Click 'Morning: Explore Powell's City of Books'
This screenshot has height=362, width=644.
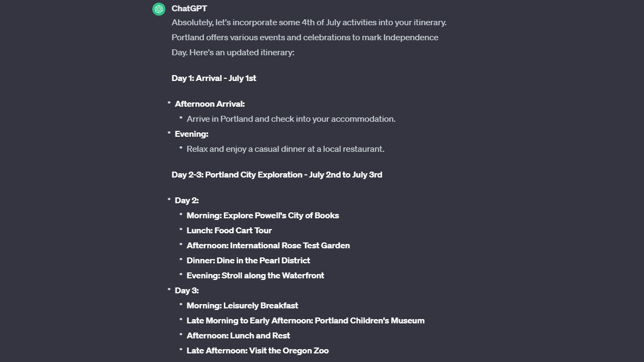coord(262,216)
